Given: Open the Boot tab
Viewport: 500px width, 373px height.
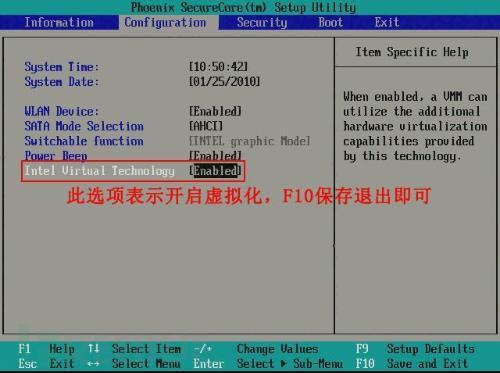Looking at the screenshot, I should coord(330,23).
